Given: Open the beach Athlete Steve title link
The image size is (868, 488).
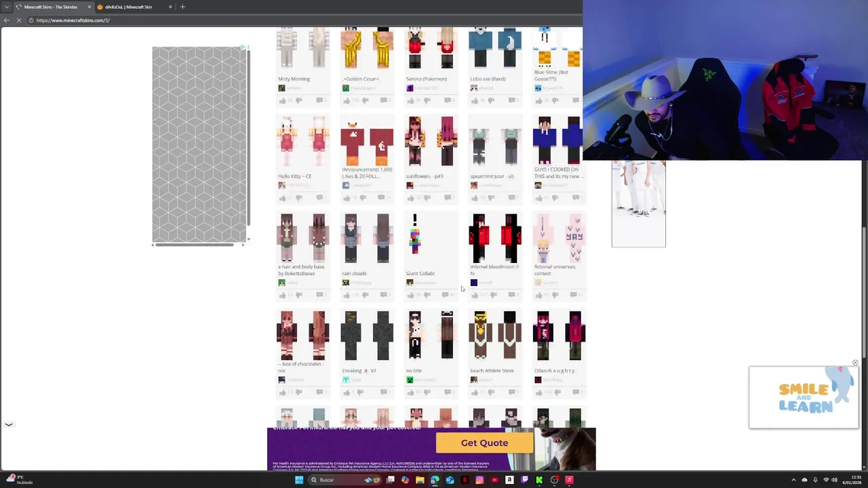Looking at the screenshot, I should click(x=492, y=371).
